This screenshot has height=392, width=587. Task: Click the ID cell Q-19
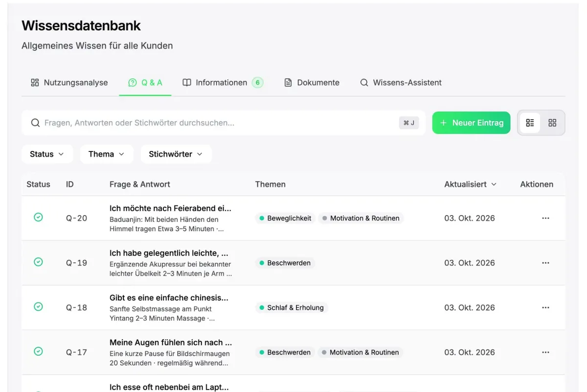pos(77,263)
